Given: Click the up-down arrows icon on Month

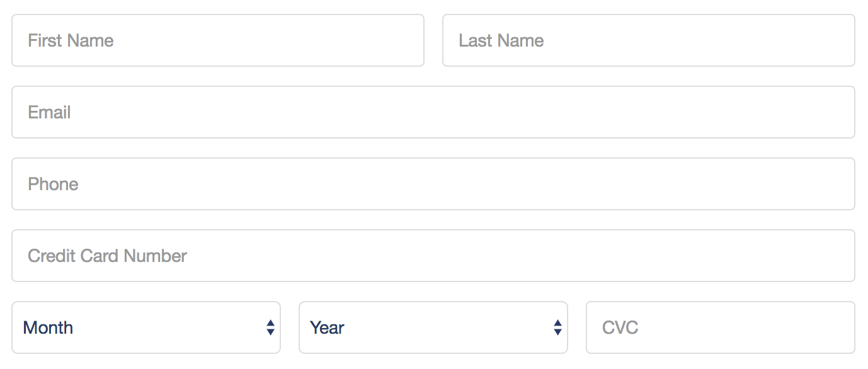Looking at the screenshot, I should [270, 327].
